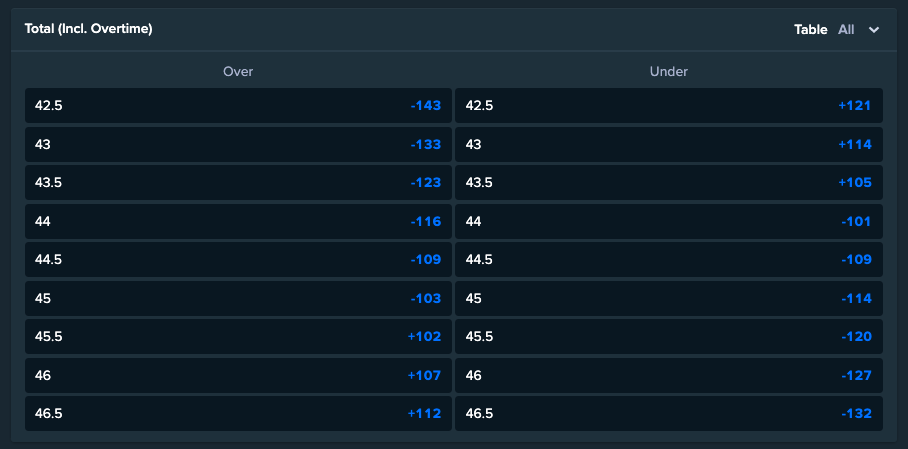Collapse the Total section with chevron
The height and width of the screenshot is (449, 908).
pyautogui.click(x=874, y=30)
